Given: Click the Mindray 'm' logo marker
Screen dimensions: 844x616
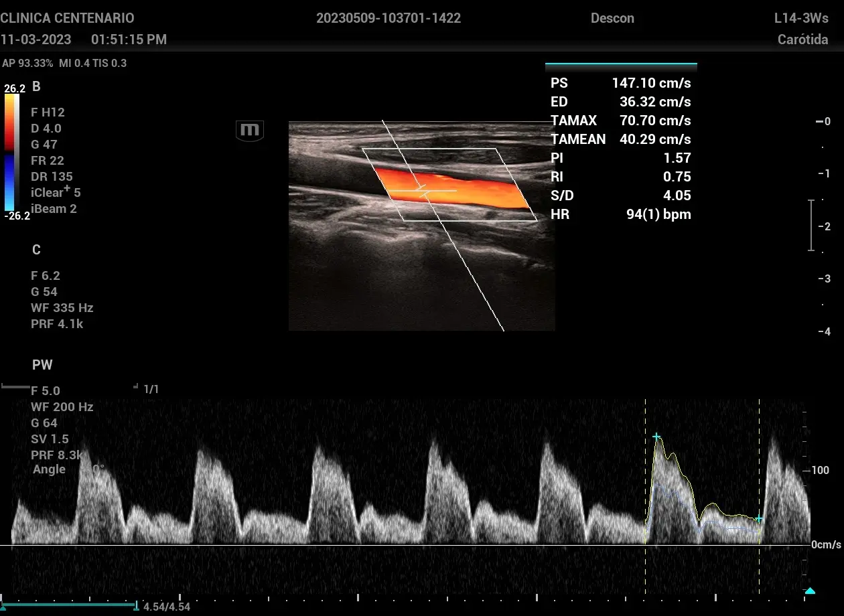Looking at the screenshot, I should (x=250, y=131).
